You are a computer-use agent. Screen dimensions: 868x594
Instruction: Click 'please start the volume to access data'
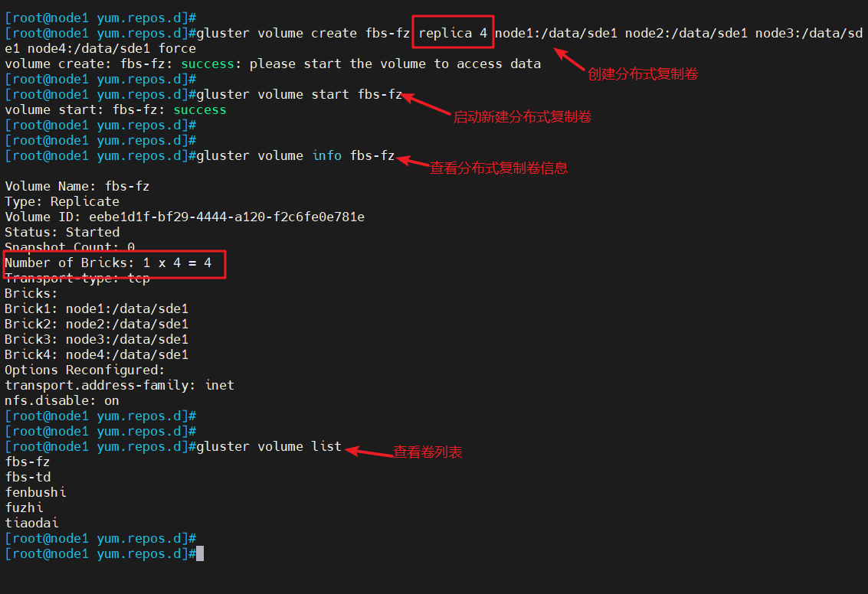(x=395, y=64)
